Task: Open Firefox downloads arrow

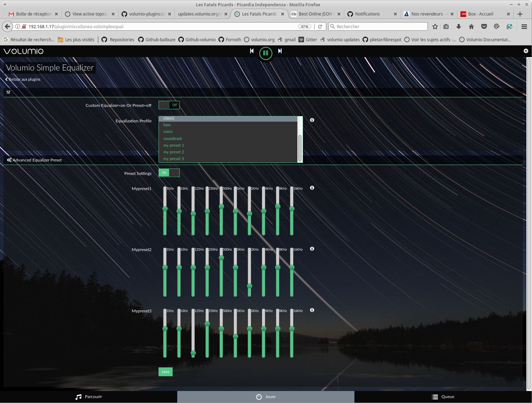Action: click(458, 26)
